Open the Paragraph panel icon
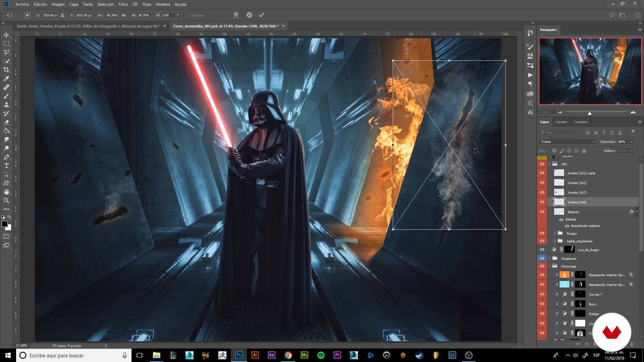644x362 pixels. click(530, 84)
